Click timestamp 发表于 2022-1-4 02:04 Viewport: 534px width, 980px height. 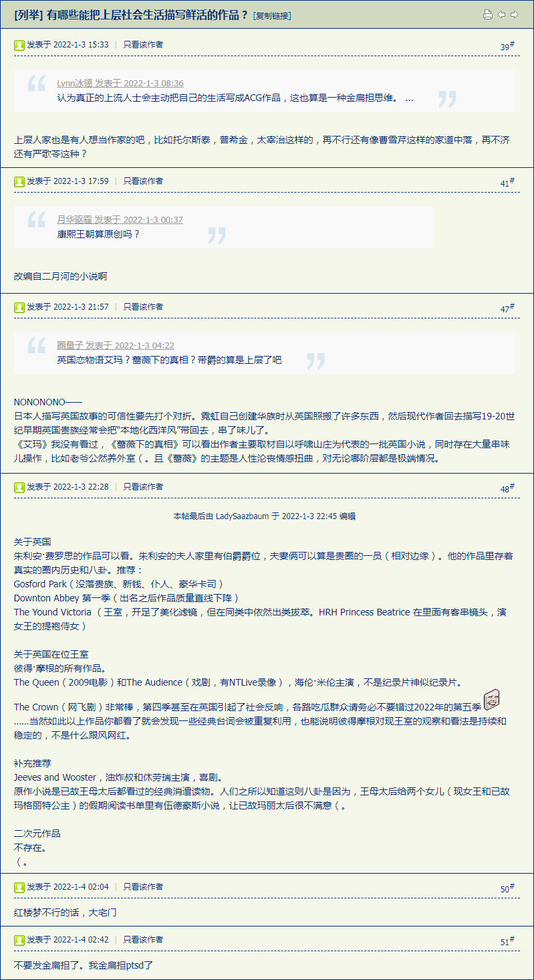coord(68,887)
